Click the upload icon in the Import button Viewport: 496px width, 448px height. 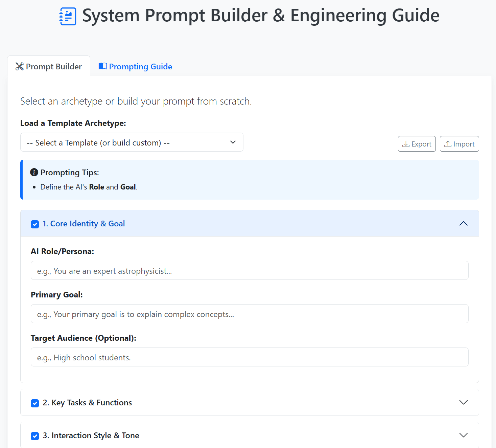tap(448, 144)
